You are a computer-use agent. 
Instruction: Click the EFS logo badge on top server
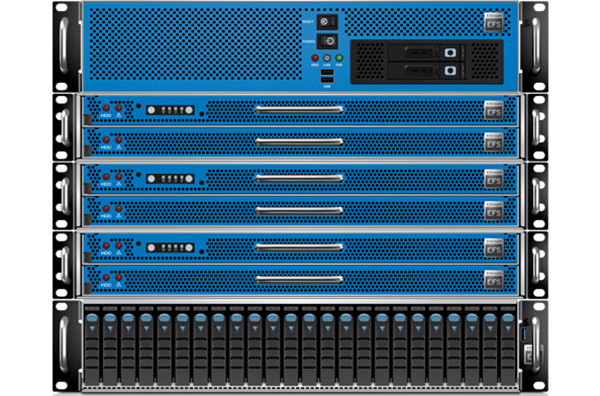click(494, 22)
